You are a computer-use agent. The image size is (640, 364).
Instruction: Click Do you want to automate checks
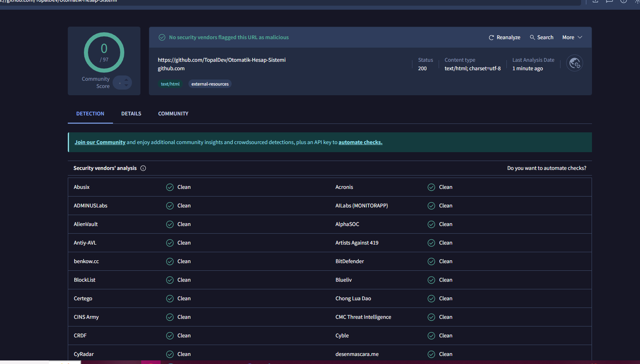tap(546, 168)
